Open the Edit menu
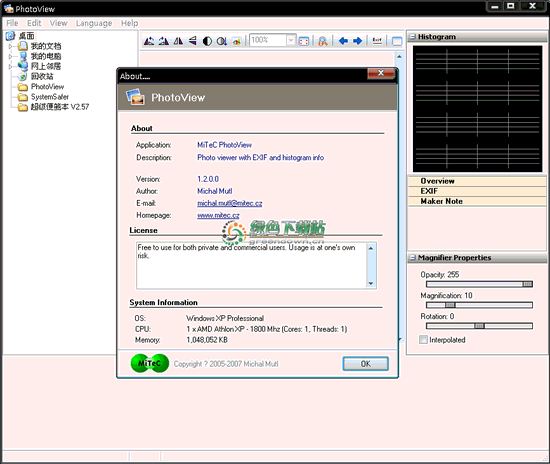 (x=34, y=23)
